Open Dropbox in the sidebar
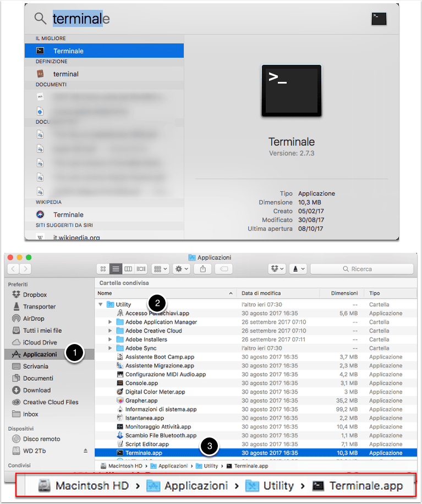This screenshot has width=422, height=504. click(50, 295)
